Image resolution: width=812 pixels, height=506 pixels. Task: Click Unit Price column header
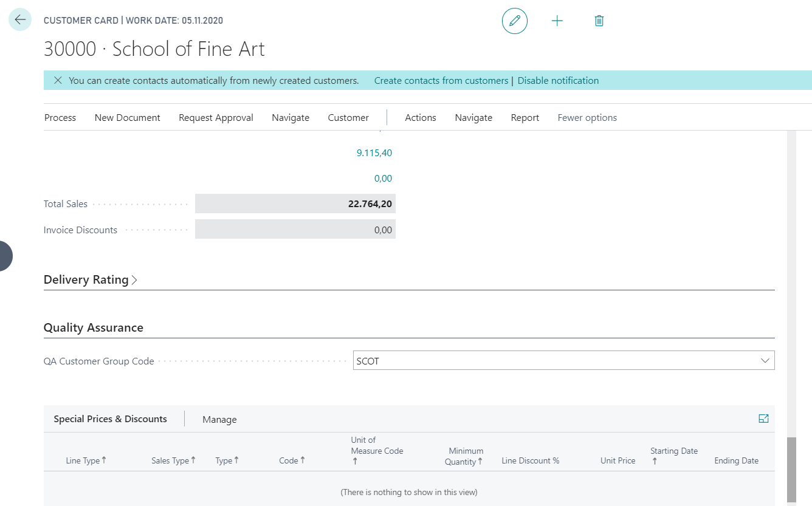click(x=618, y=460)
